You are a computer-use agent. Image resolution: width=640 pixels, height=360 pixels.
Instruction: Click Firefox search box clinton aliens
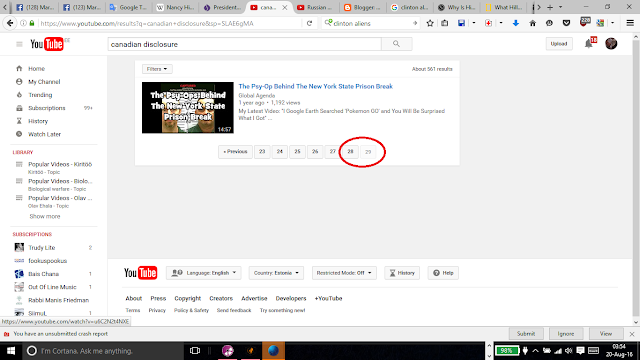click(371, 23)
